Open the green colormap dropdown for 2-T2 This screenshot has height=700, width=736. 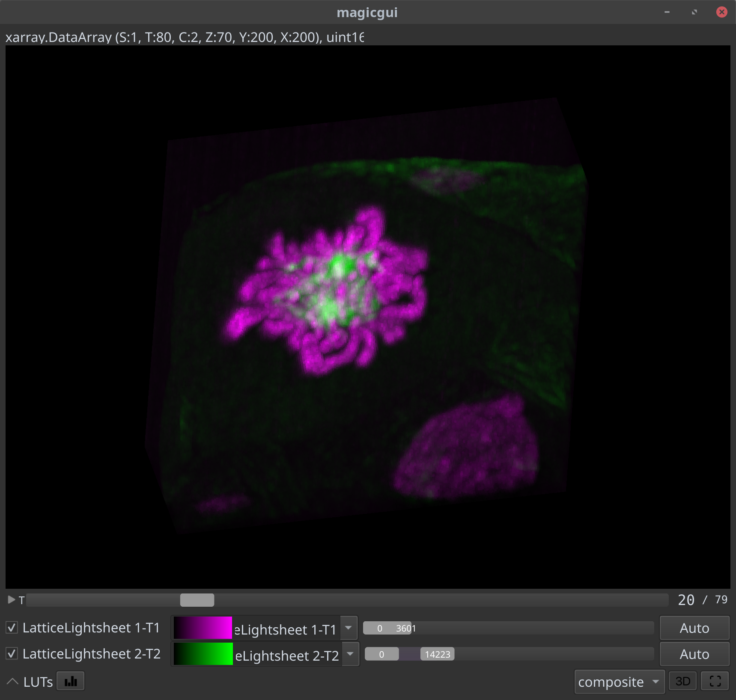tap(350, 654)
